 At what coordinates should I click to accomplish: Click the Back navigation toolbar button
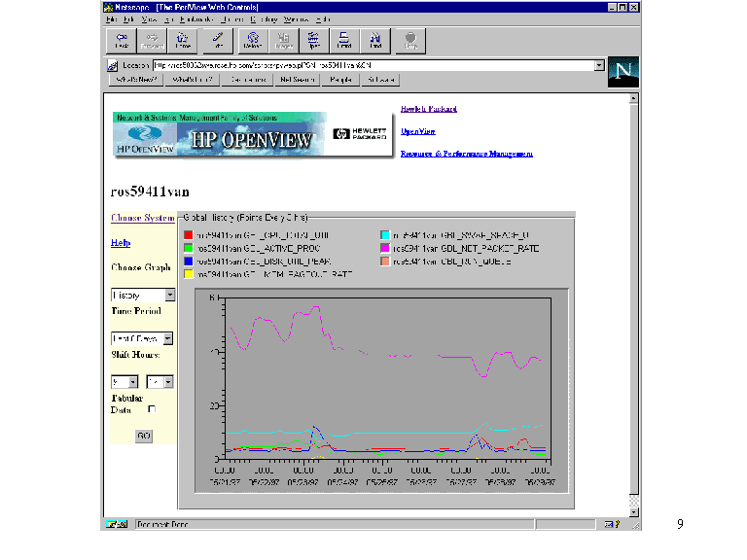coord(122,40)
